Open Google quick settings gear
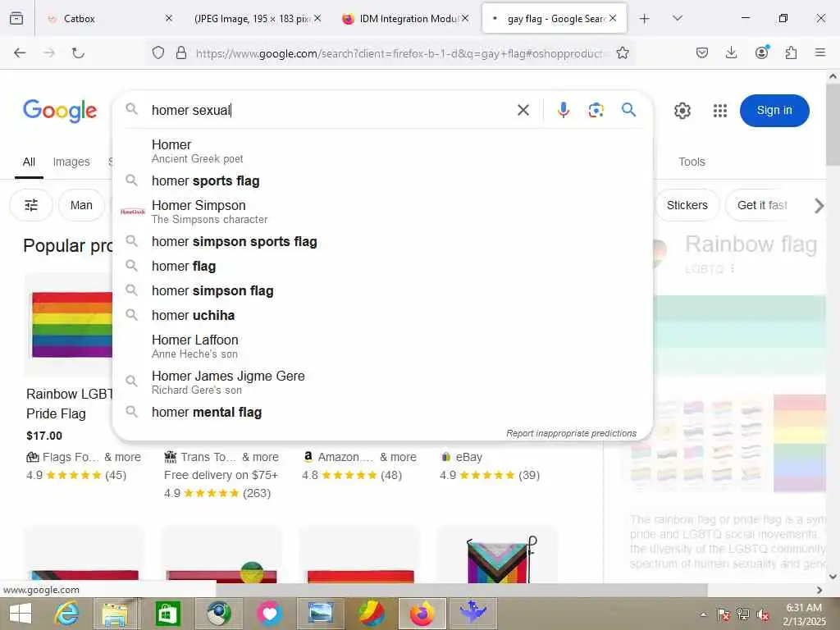Image resolution: width=840 pixels, height=630 pixels. click(x=682, y=111)
